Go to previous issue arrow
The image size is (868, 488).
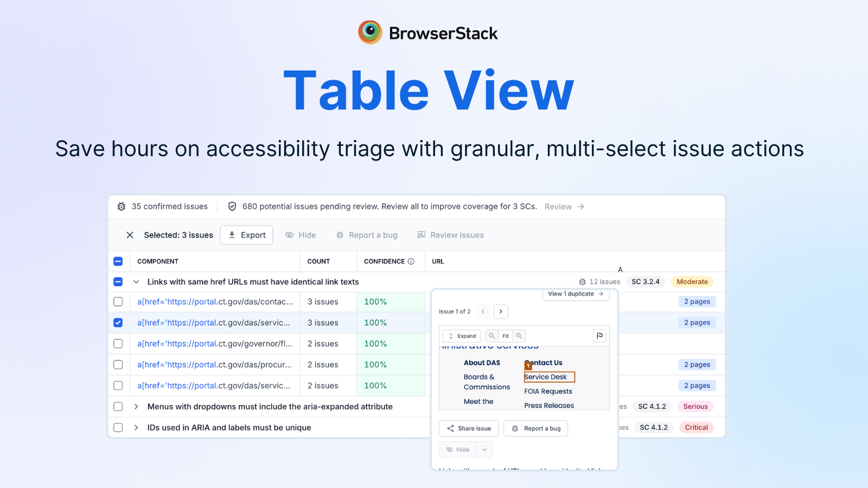pos(483,311)
